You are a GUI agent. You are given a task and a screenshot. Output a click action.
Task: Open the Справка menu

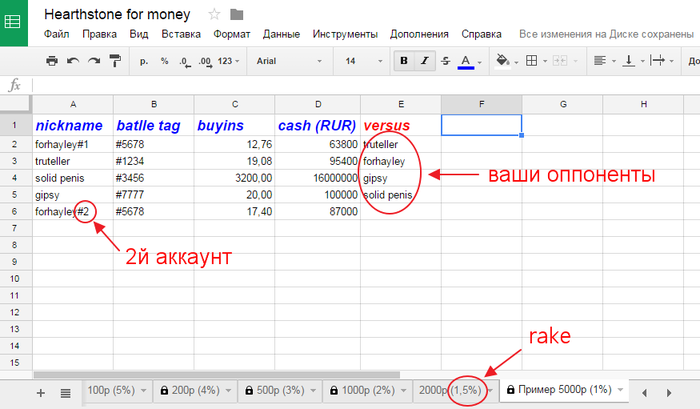coord(481,34)
